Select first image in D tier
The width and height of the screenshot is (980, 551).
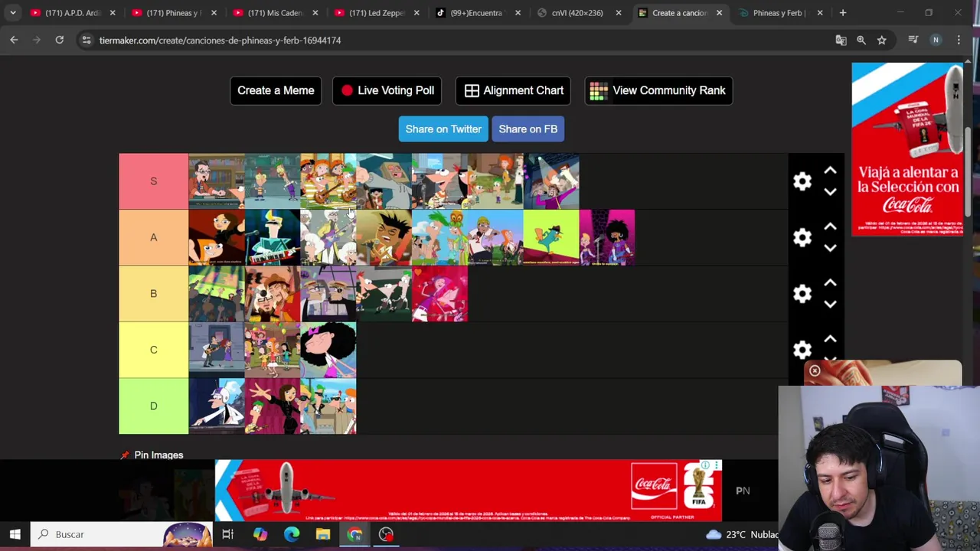(x=217, y=406)
